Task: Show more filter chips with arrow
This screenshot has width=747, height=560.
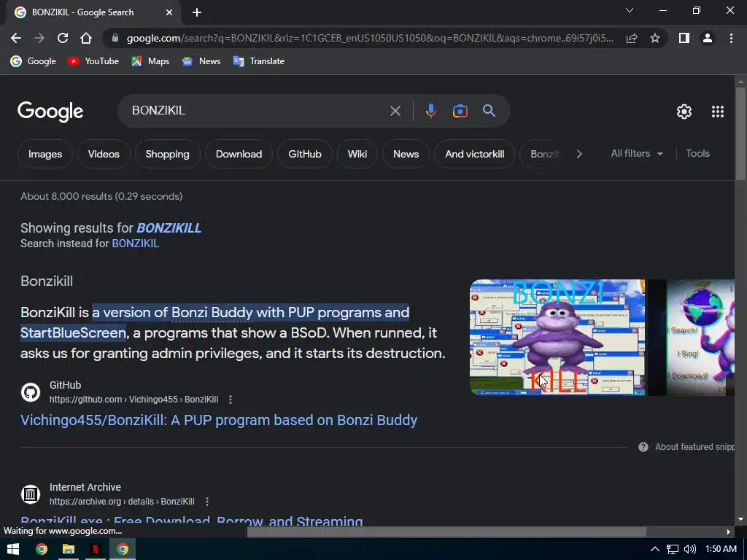Action: click(x=578, y=154)
